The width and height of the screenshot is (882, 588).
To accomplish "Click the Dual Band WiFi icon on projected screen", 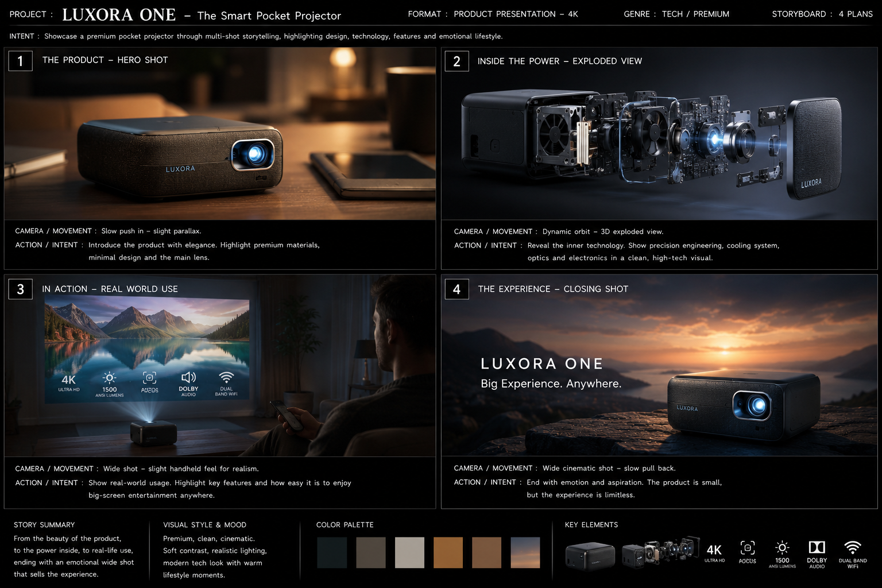I will [226, 384].
